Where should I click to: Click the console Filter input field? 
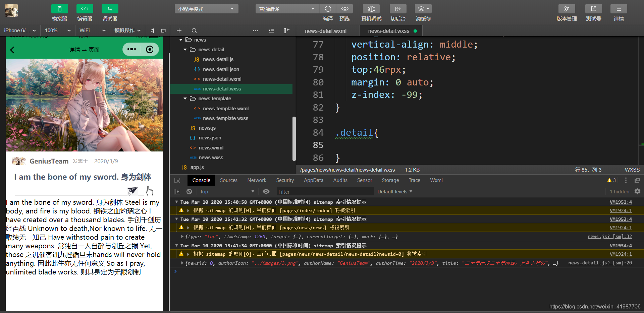click(325, 192)
